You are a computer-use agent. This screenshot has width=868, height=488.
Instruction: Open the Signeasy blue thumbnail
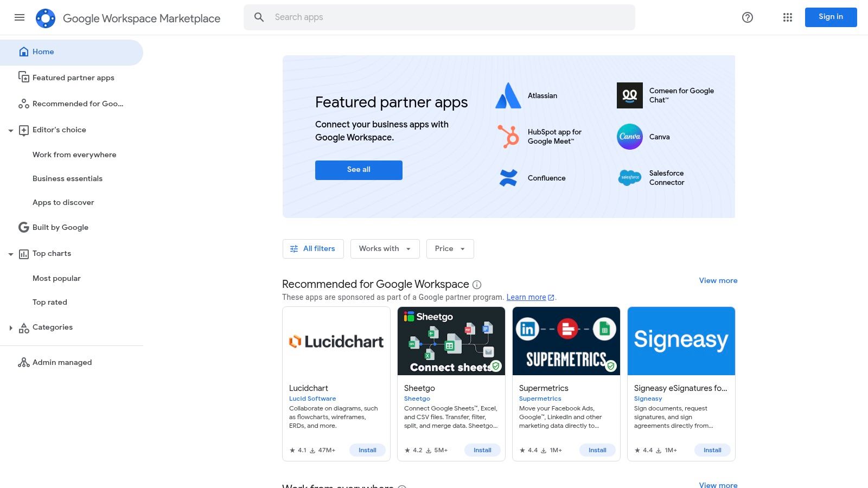tap(681, 341)
